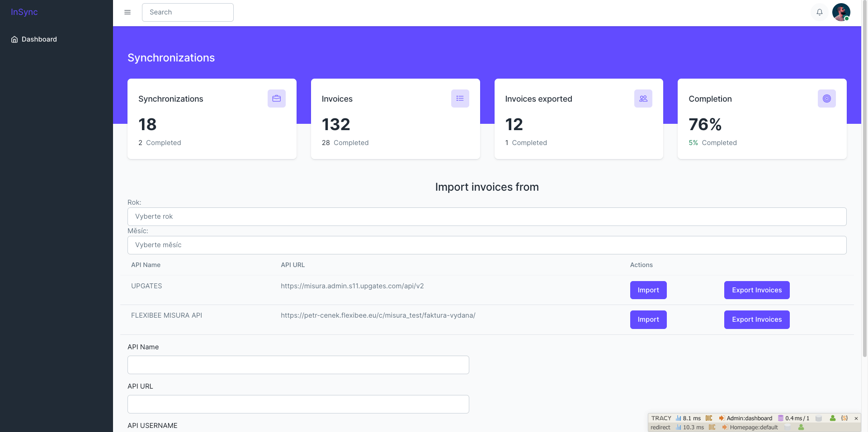Image resolution: width=868 pixels, height=432 pixels.
Task: Click the Invoices card list icon
Action: [460, 99]
